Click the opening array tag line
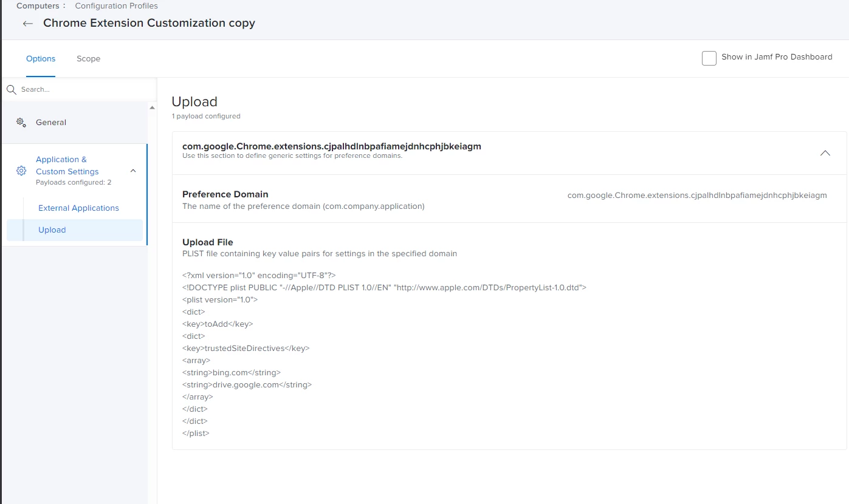849x504 pixels. pos(196,360)
